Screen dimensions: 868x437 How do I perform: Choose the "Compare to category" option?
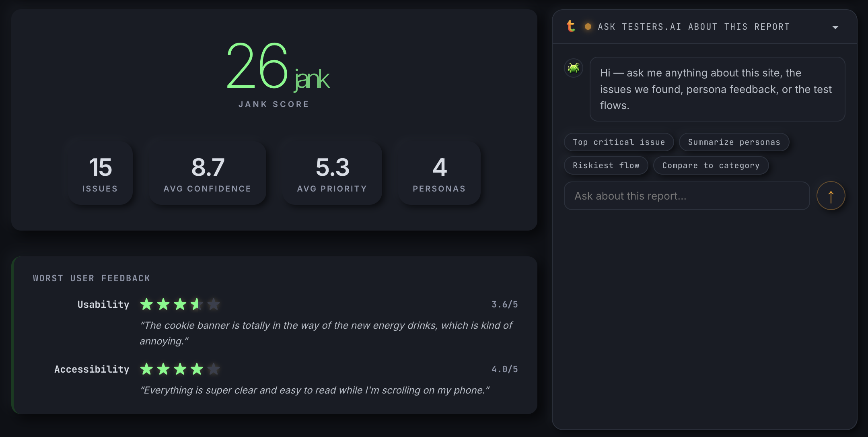(710, 165)
